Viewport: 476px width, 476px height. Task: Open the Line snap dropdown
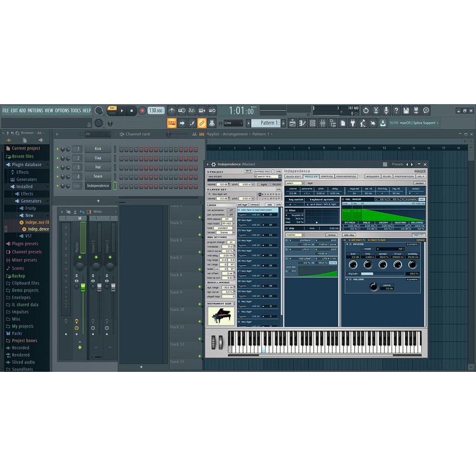[233, 123]
